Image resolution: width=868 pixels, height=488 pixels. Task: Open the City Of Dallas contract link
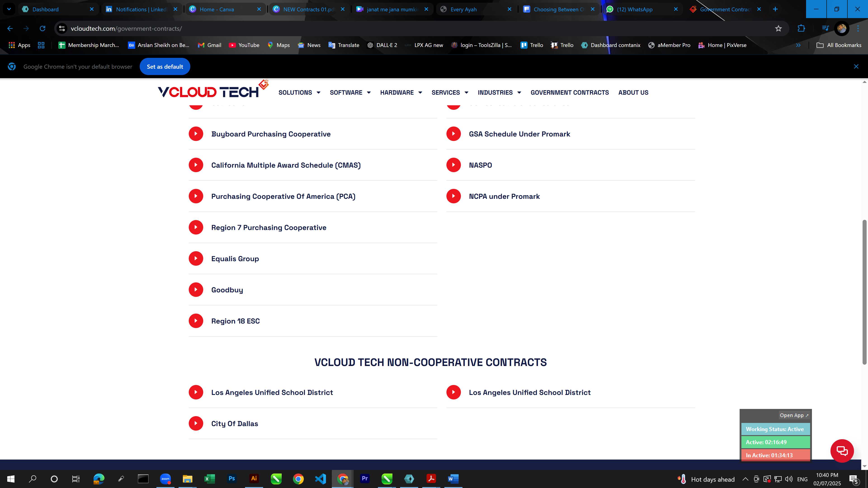(x=235, y=424)
